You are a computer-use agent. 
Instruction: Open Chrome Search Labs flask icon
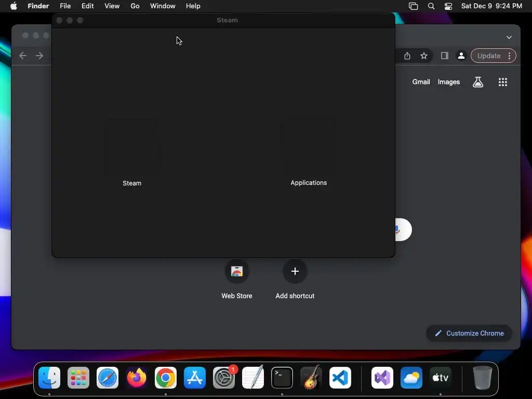tap(478, 82)
